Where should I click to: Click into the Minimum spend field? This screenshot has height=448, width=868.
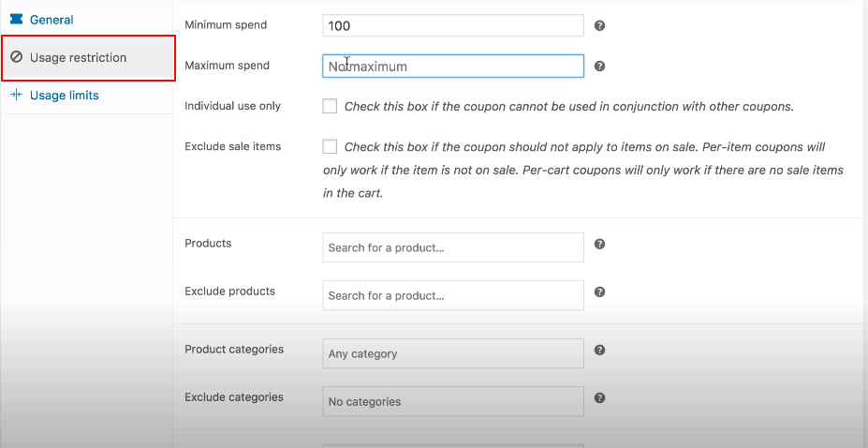click(x=452, y=26)
